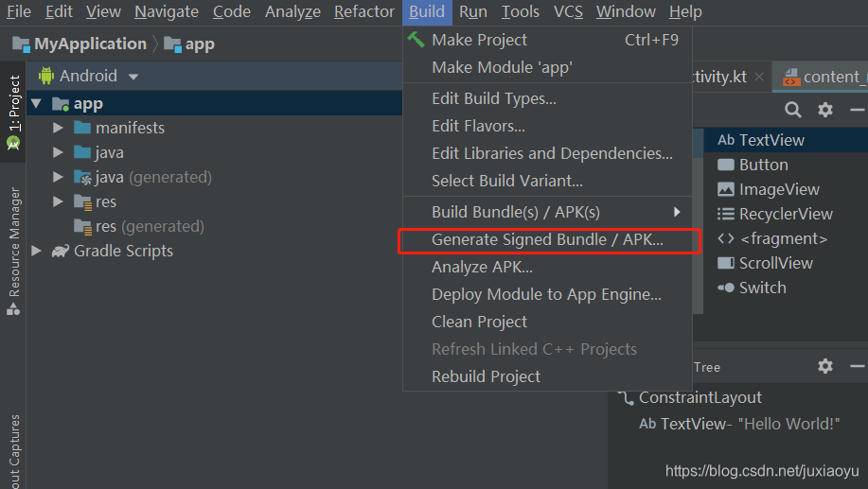The width and height of the screenshot is (868, 489).
Task: Open the Run menu
Action: [472, 11]
